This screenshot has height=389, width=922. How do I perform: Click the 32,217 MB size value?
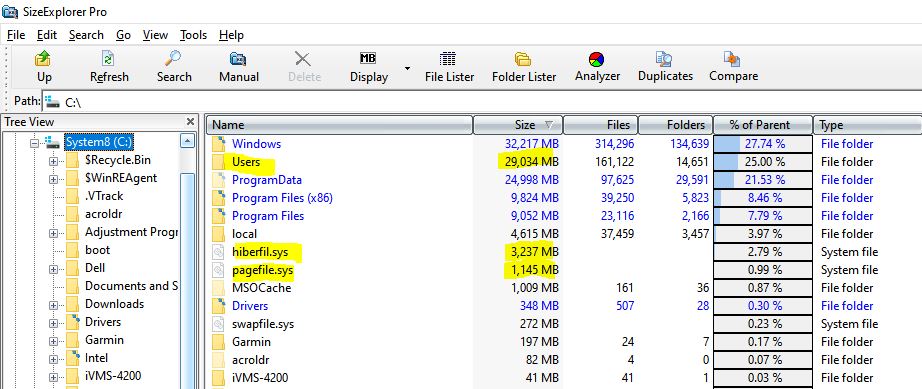click(x=532, y=143)
